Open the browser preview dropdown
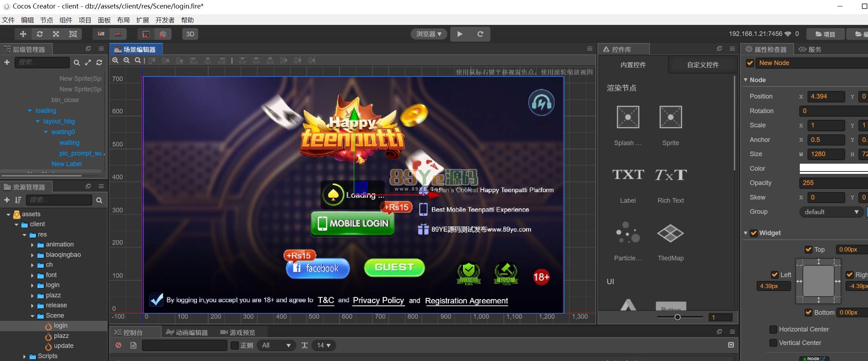868x361 pixels. click(429, 34)
